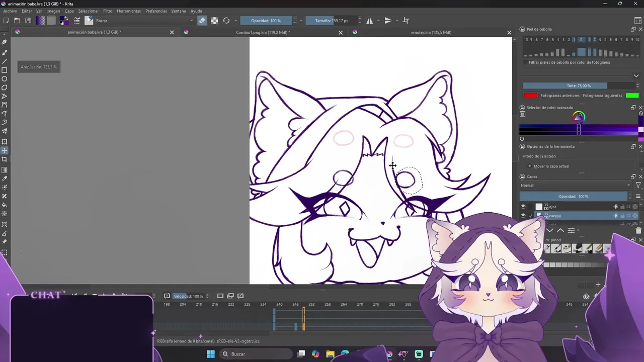Open the layer properties button in the Capas panel
This screenshot has height=362, width=644.
click(x=571, y=230)
